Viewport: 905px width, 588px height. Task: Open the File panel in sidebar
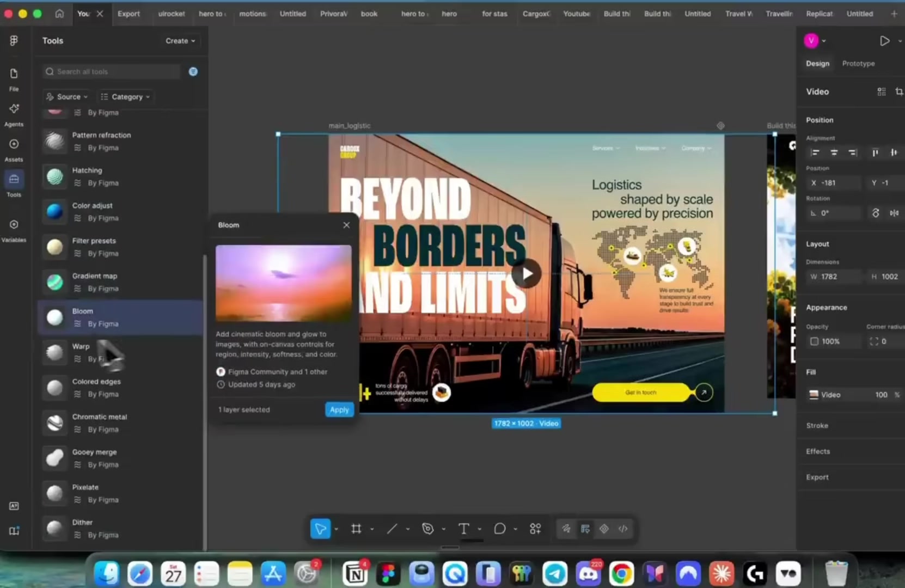click(x=14, y=79)
